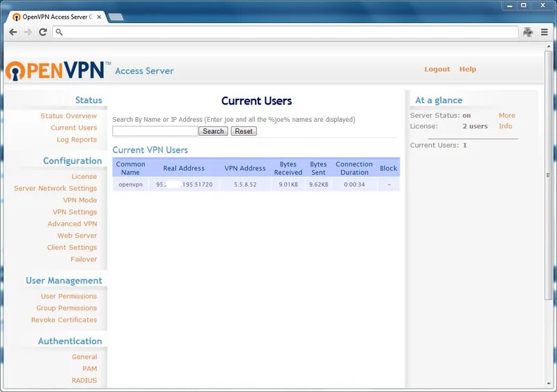Click the scrollbar down arrow
The image size is (557, 392).
tap(549, 384)
